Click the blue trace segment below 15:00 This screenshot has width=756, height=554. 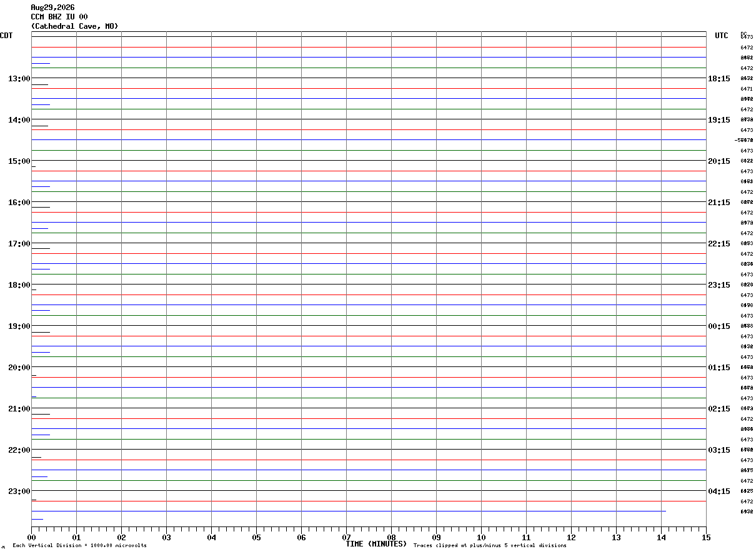(x=41, y=186)
